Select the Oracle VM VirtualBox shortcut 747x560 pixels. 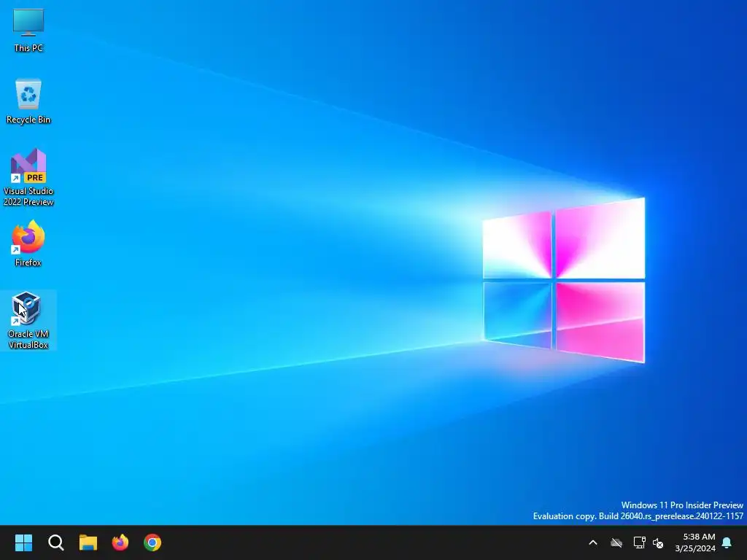(28, 320)
